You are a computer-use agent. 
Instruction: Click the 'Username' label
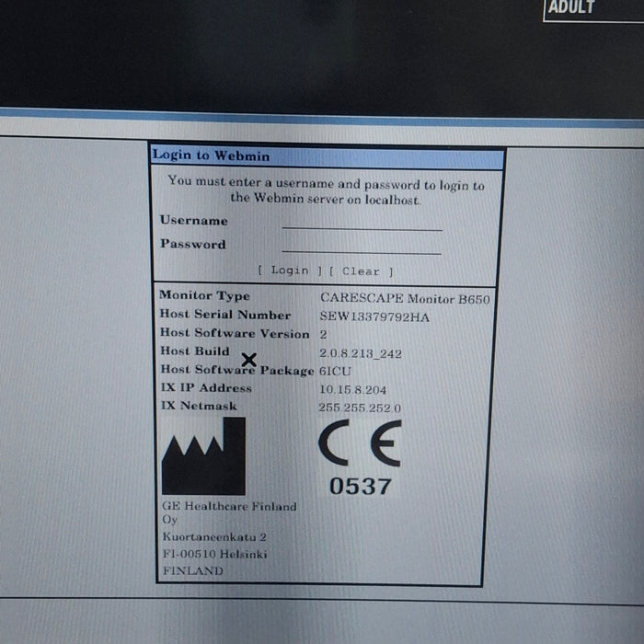pos(194,221)
